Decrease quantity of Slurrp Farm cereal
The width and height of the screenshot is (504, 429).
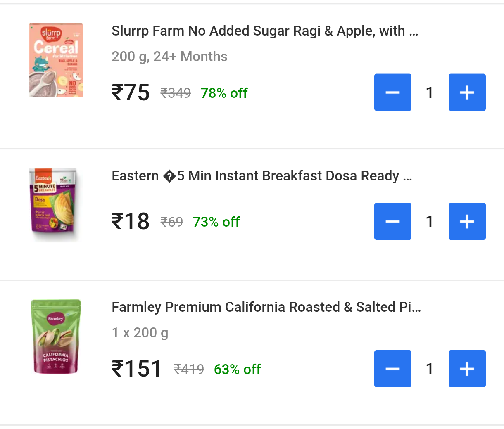click(392, 92)
